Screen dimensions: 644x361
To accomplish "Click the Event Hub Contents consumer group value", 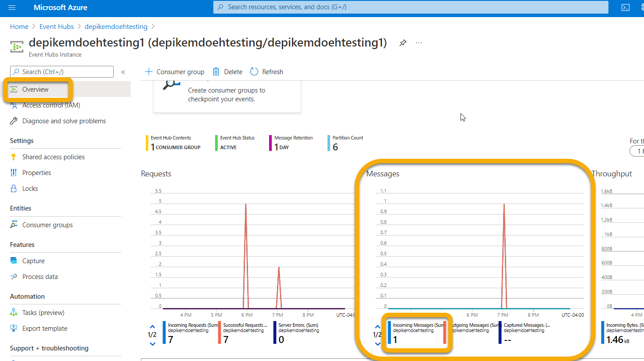I will click(x=176, y=147).
